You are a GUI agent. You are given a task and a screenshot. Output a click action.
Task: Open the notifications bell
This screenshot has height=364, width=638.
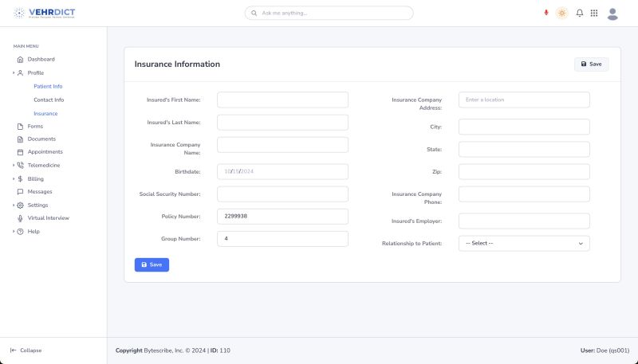pos(580,14)
